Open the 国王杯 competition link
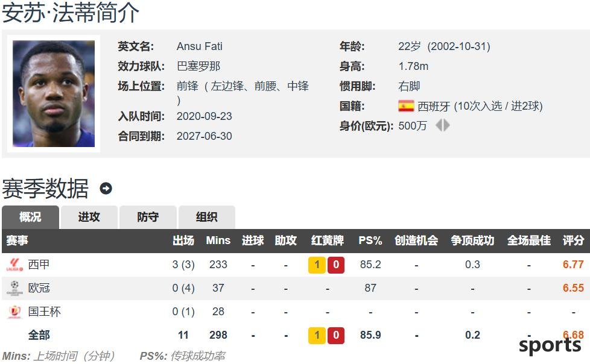Viewport: 590px width, 364px height. [x=45, y=312]
